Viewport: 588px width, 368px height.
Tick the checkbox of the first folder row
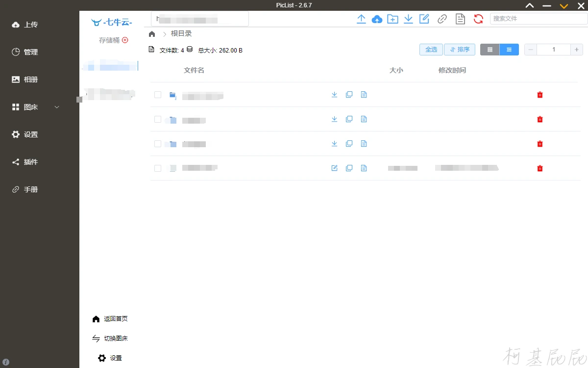(158, 95)
